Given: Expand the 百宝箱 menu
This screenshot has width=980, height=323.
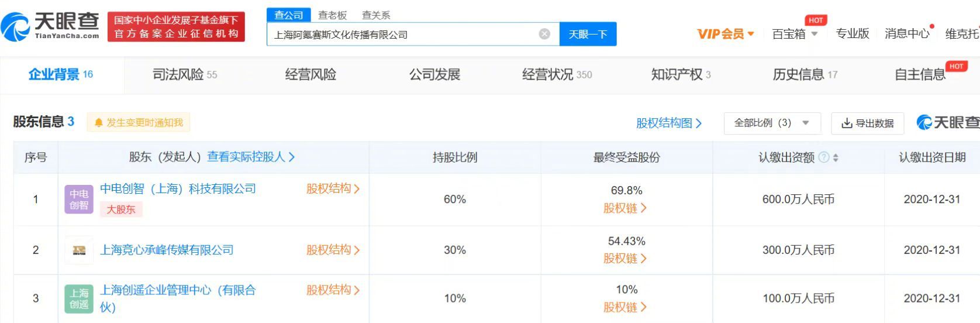Looking at the screenshot, I should 795,34.
